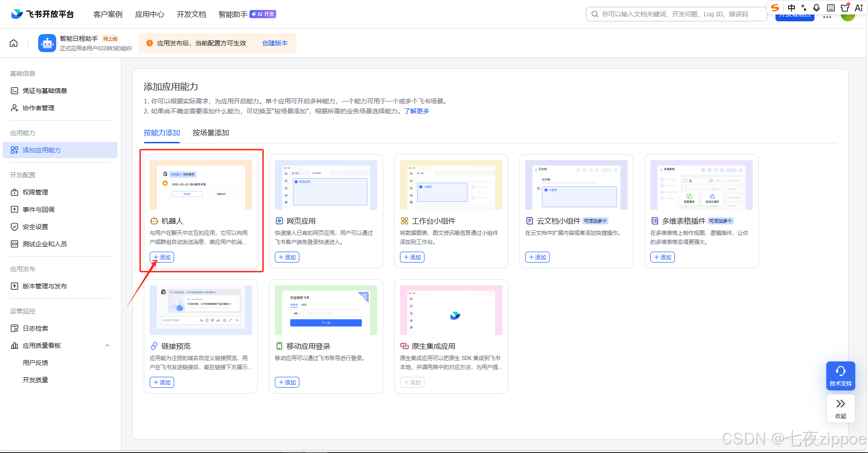The height and width of the screenshot is (453, 868).
Task: Open 用户反馈 under quality dashboard
Action: 35,363
